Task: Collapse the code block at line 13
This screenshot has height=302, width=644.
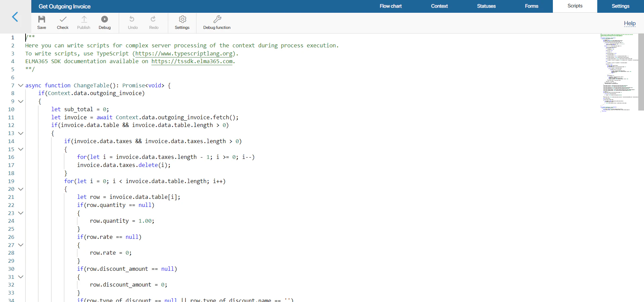Action: (21, 133)
